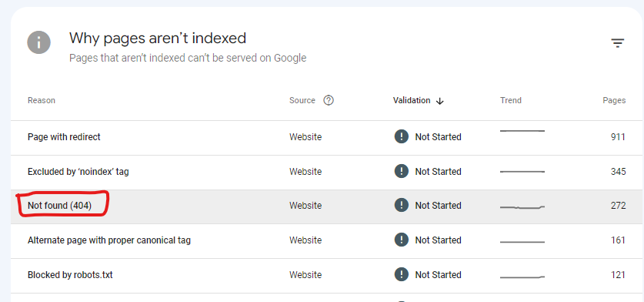
Task: Open the Blocked by robots.txt reason
Action: (x=70, y=275)
